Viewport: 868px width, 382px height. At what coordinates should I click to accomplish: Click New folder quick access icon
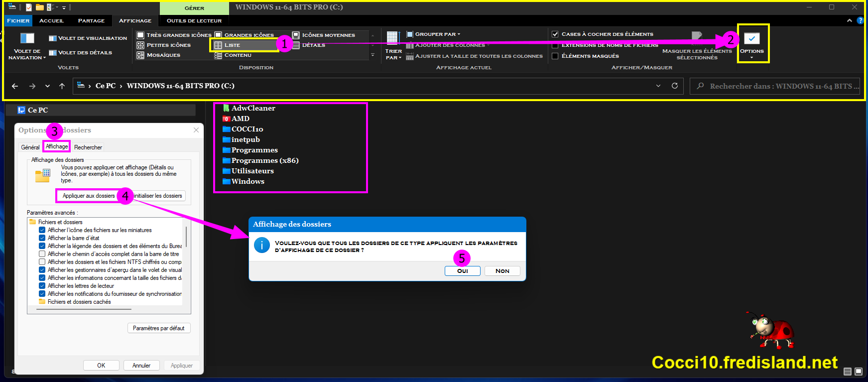(x=40, y=7)
